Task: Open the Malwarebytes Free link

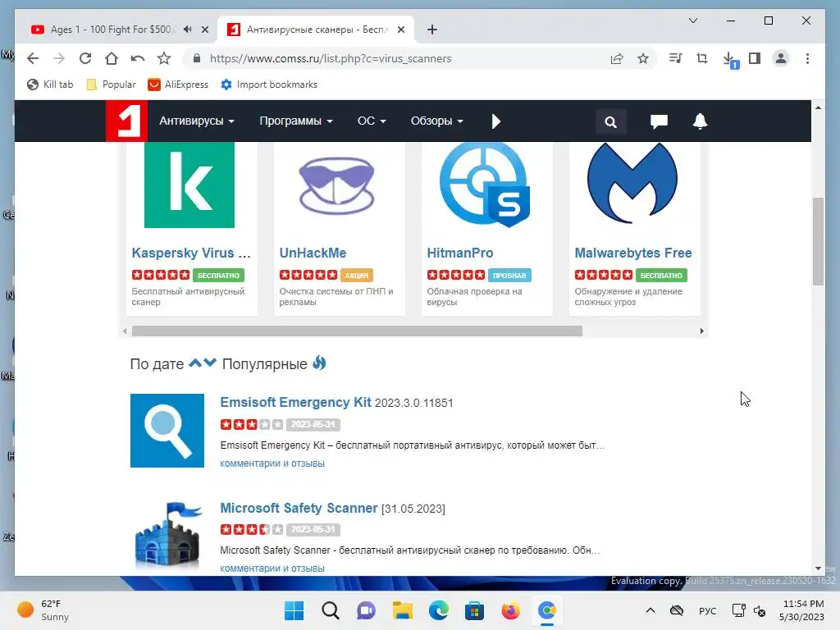Action: pos(633,253)
